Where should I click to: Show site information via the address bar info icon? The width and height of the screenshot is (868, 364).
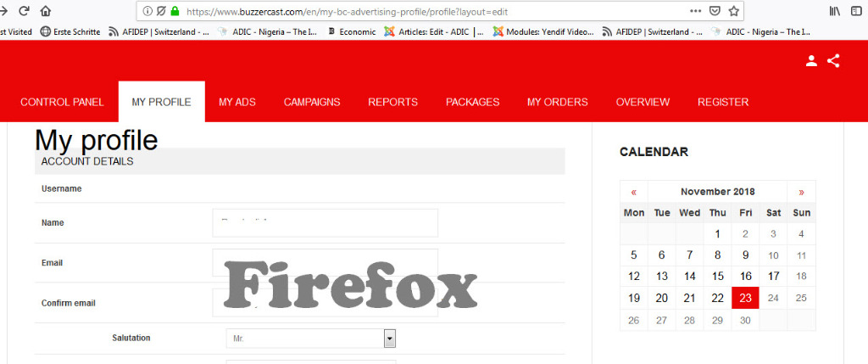[147, 11]
